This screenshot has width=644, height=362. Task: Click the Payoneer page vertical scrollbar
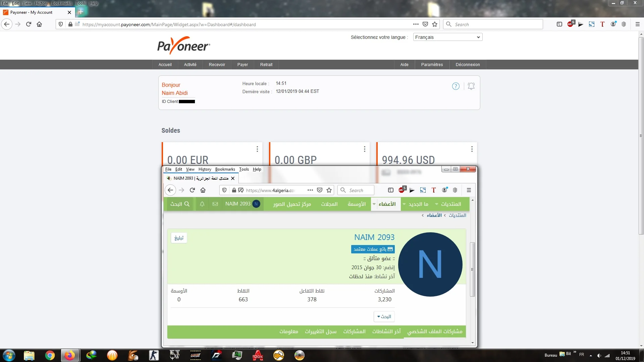641,136
